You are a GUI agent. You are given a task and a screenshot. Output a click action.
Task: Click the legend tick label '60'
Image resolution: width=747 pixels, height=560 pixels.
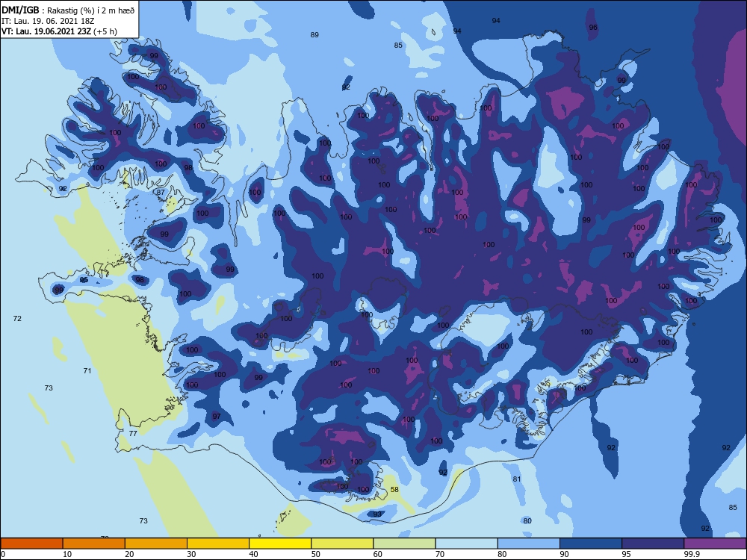378,554
